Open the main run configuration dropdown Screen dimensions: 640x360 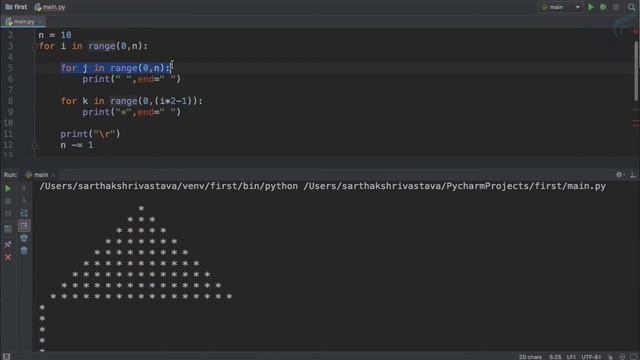coord(560,7)
